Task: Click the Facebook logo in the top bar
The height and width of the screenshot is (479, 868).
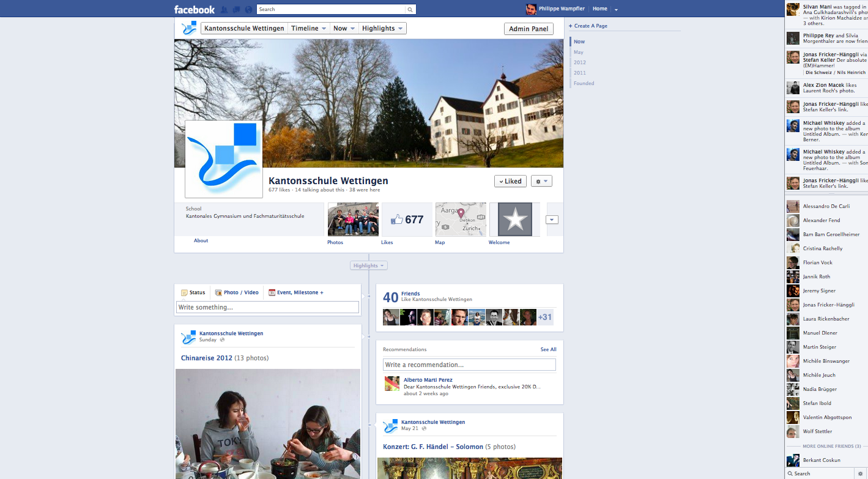Action: click(195, 9)
